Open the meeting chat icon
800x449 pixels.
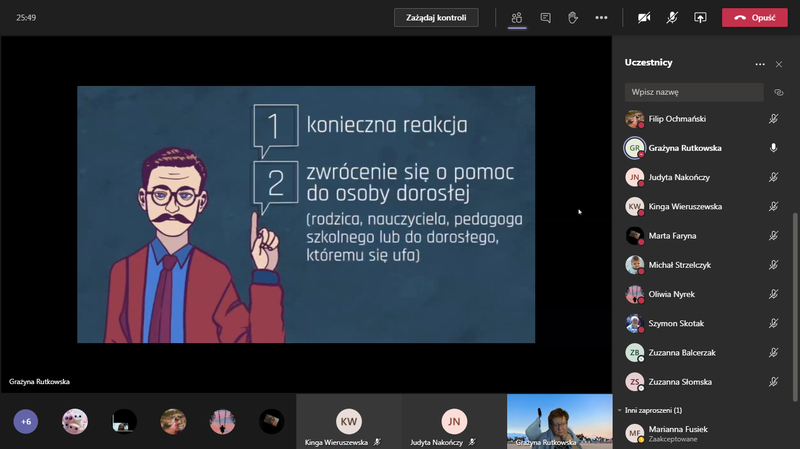pos(545,17)
